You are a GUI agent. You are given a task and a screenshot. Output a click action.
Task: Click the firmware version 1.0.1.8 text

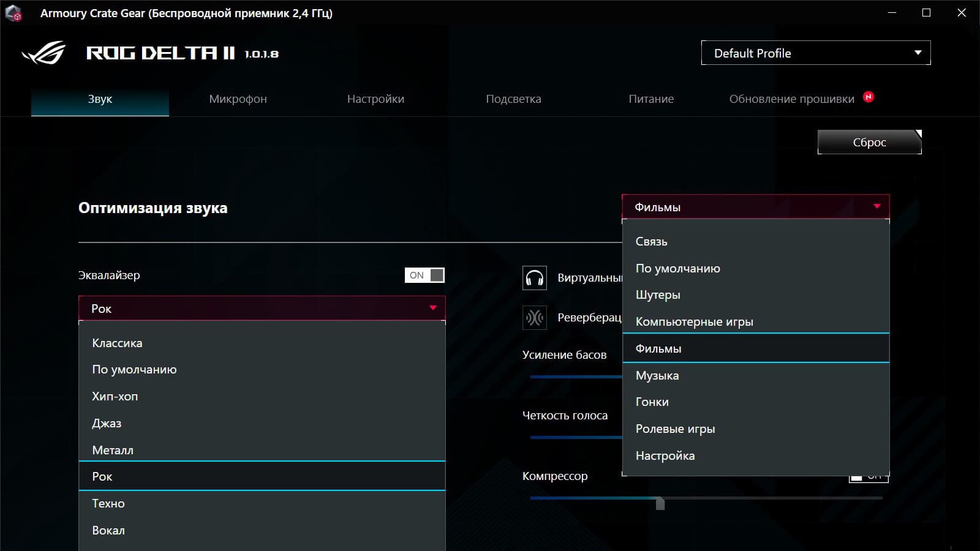click(262, 54)
